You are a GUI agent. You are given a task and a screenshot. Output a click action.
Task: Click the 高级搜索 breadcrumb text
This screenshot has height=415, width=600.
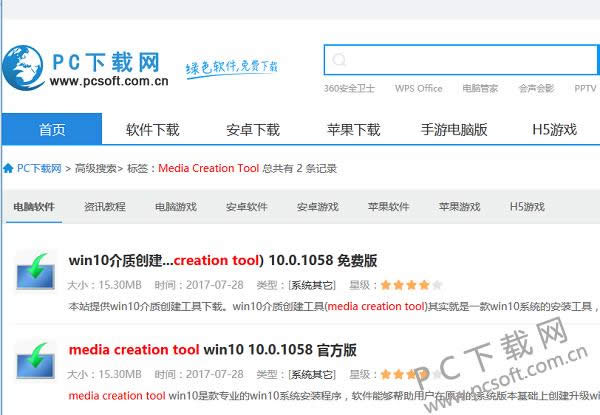tap(96, 168)
